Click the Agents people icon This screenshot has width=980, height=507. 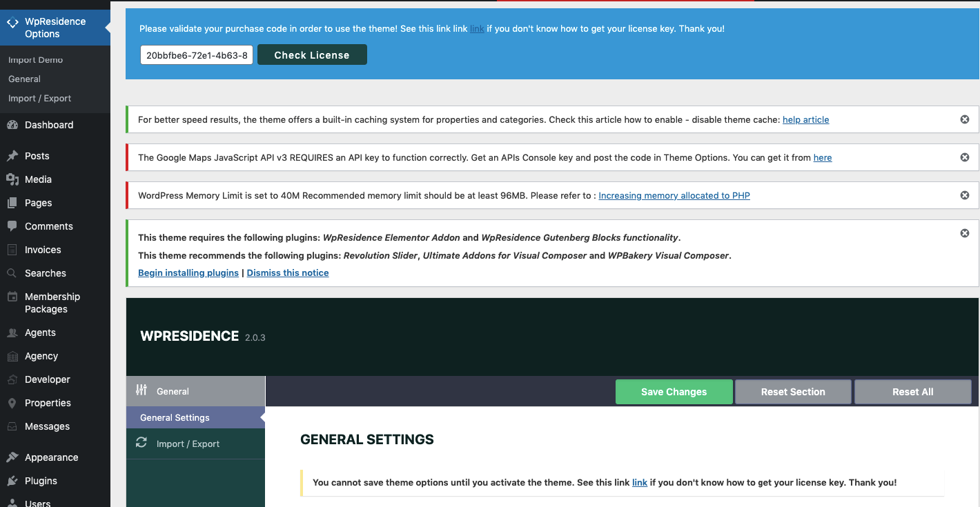[12, 332]
